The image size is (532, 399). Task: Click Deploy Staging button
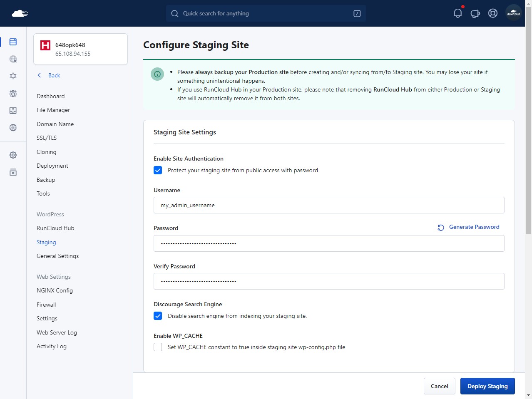(487, 386)
